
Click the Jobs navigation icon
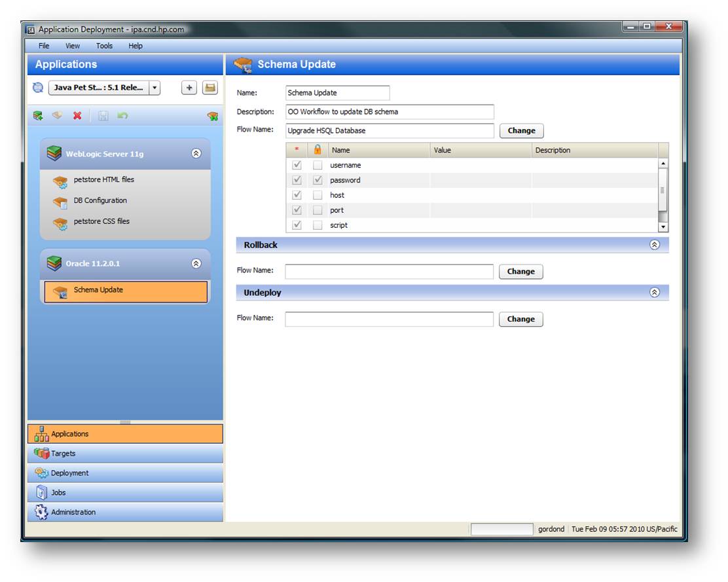point(41,492)
